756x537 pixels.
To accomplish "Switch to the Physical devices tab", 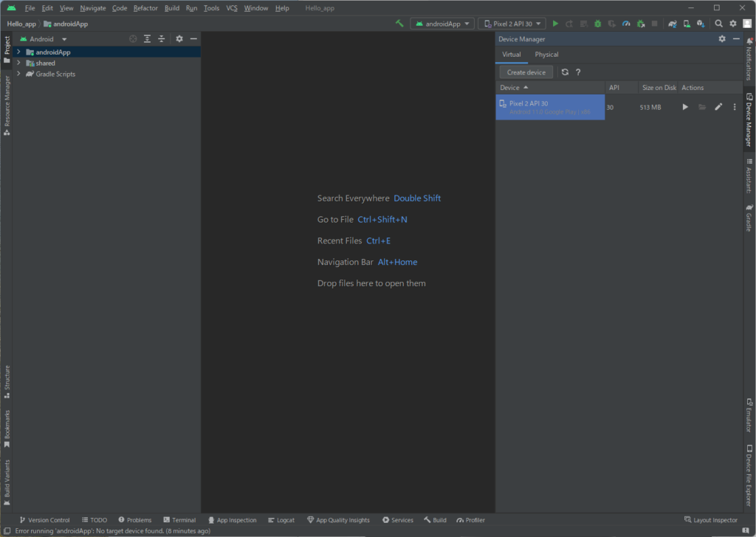I will (x=546, y=55).
